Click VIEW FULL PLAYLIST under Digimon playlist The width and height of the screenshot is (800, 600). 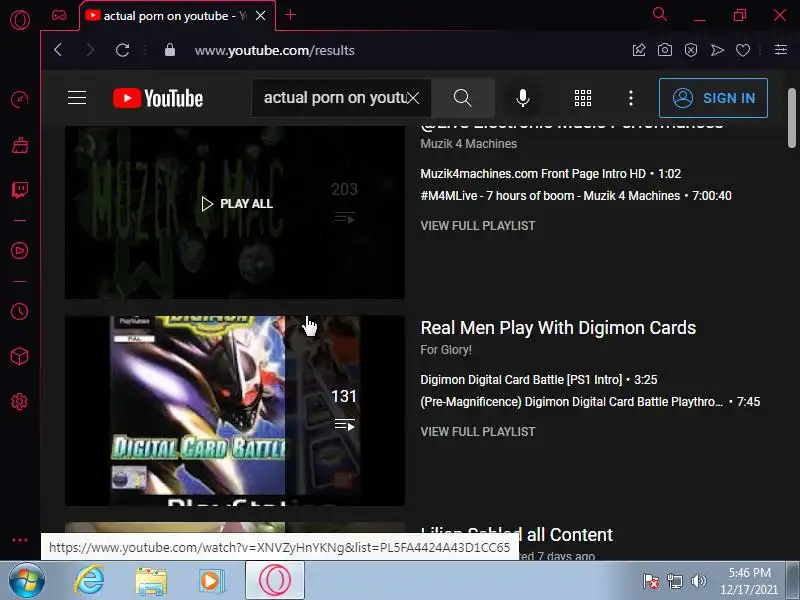(x=478, y=432)
